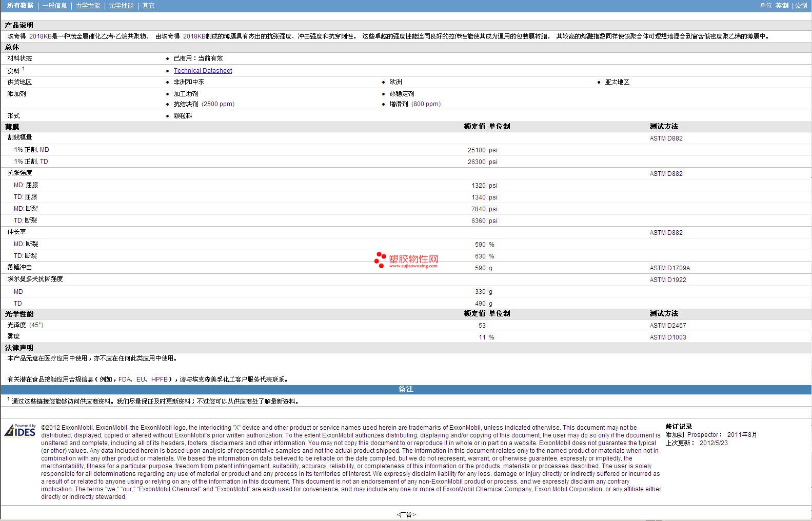This screenshot has height=521, width=812.
Task: Click the 法律声明 section header
Action: tap(19, 348)
